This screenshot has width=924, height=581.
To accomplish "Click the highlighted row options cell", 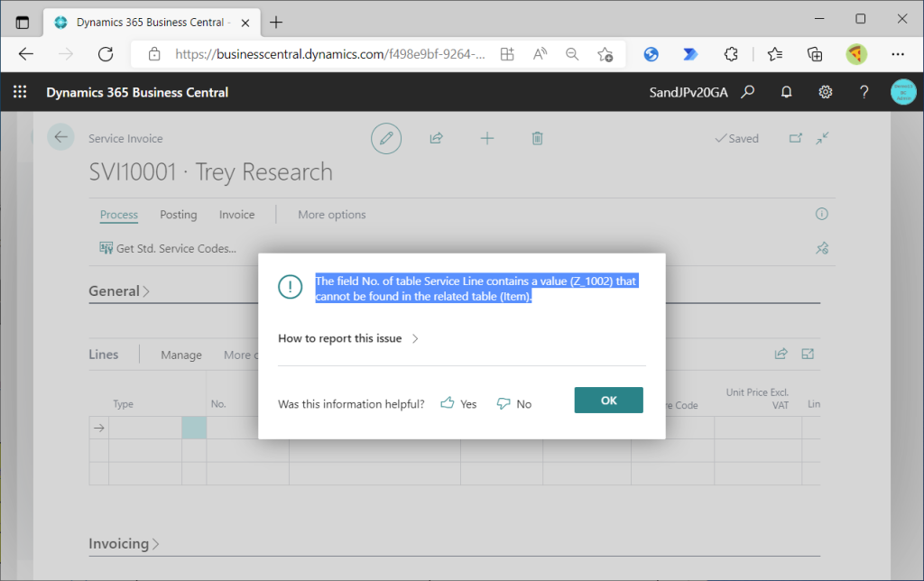I will 194,428.
